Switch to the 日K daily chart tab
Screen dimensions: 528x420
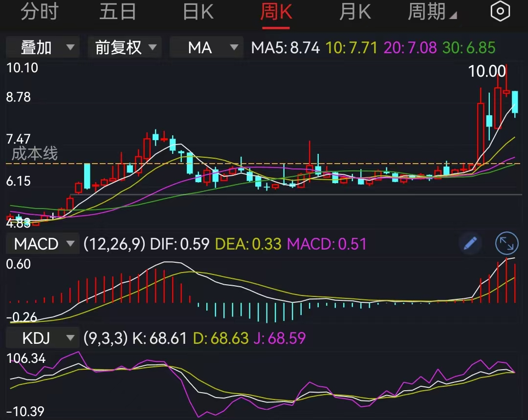click(198, 11)
